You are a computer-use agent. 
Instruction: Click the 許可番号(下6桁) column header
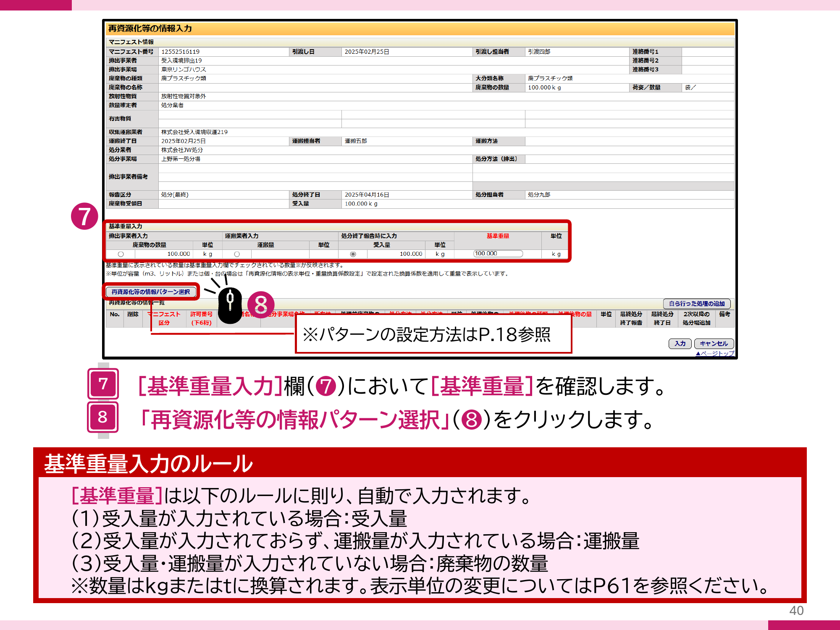tap(202, 318)
